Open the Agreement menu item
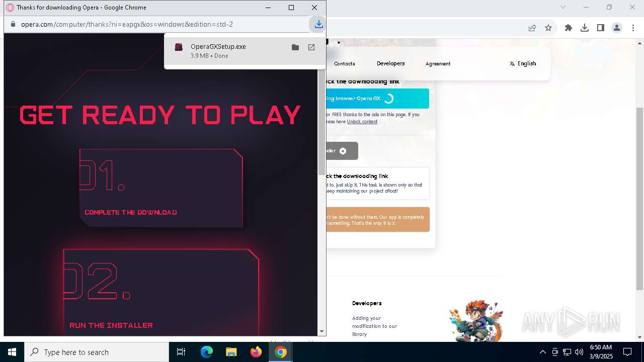Screen dimensions: 644x362 pos(438,64)
